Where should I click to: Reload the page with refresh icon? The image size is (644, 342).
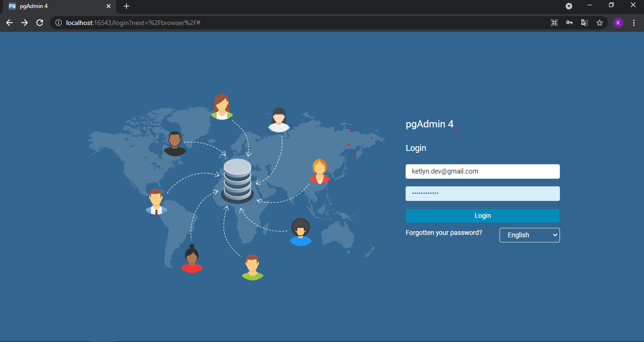pos(40,23)
